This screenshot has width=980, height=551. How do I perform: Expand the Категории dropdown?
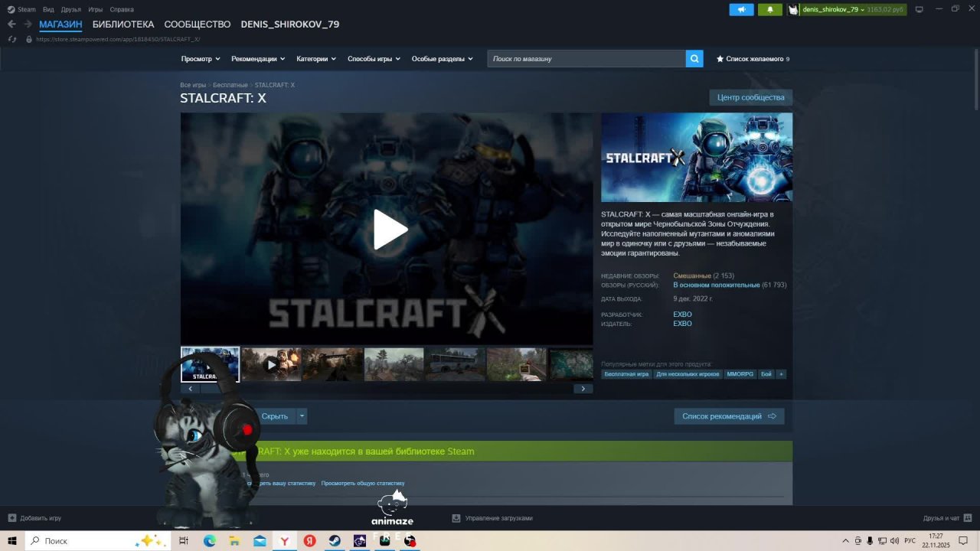[x=316, y=59]
